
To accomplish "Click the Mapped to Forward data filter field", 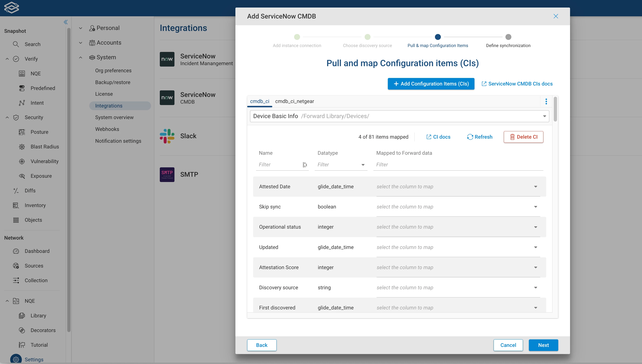I will pyautogui.click(x=458, y=165).
